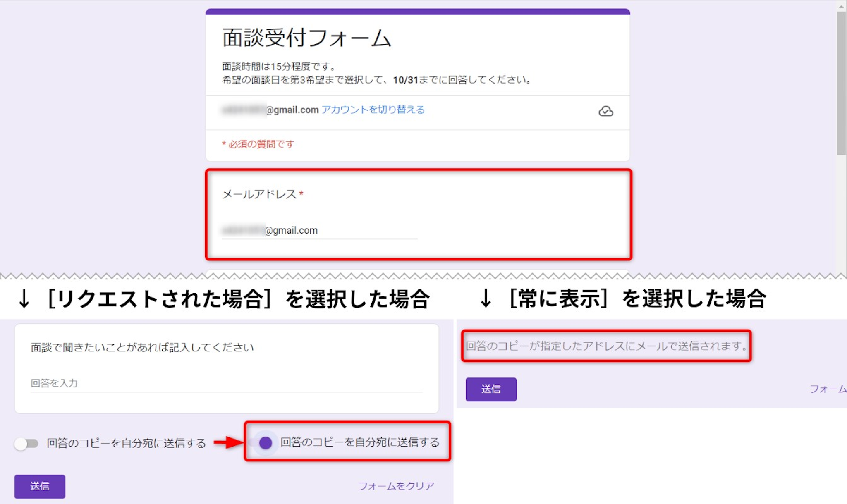The width and height of the screenshot is (847, 504).
Task: Click the red asterisk beside メールアドレス
Action: point(301,193)
